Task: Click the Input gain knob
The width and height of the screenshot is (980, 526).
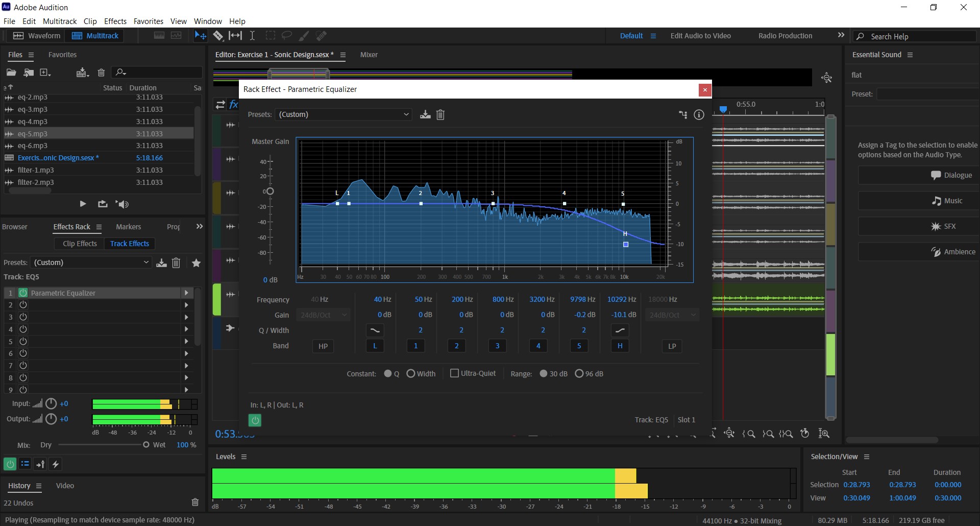Action: (51, 404)
